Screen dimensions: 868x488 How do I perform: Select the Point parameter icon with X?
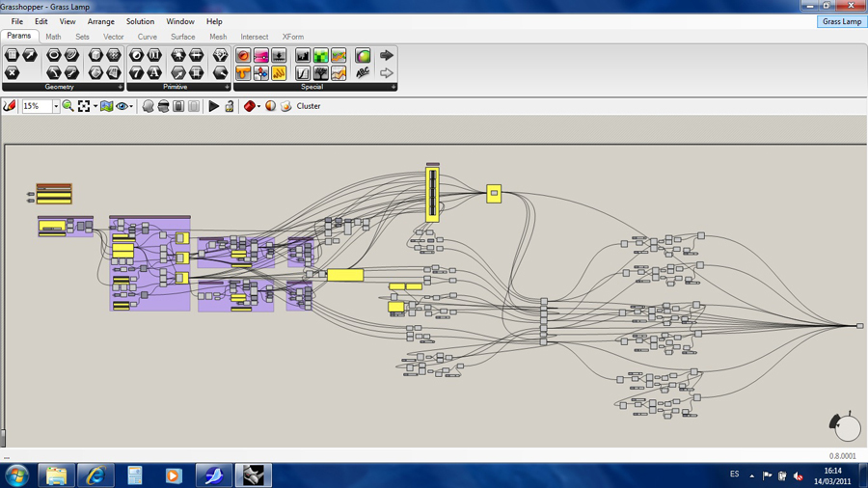point(13,72)
